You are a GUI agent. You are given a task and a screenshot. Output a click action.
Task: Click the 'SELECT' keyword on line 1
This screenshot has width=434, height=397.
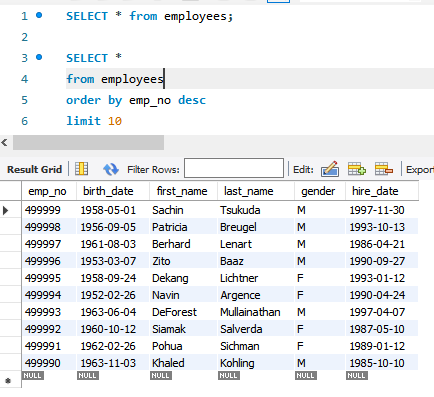pos(87,16)
